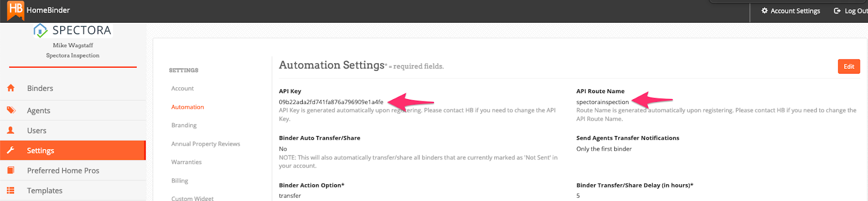
Task: Click the HomeBinder brand name text
Action: [x=48, y=10]
